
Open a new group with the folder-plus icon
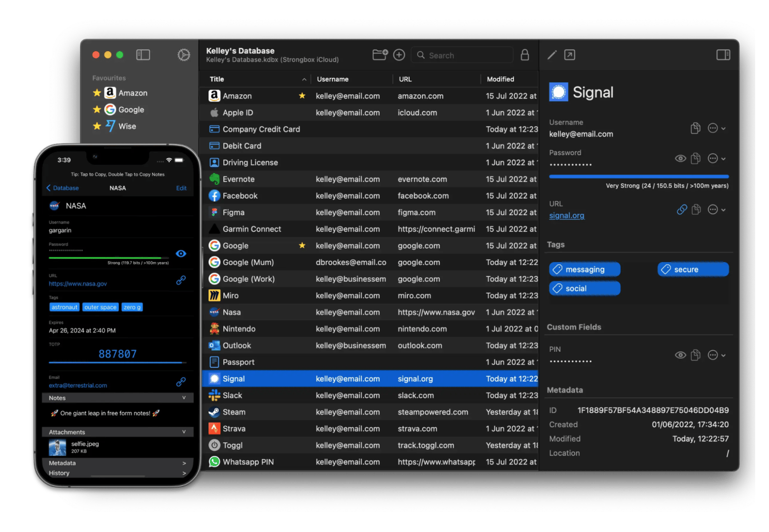[380, 55]
